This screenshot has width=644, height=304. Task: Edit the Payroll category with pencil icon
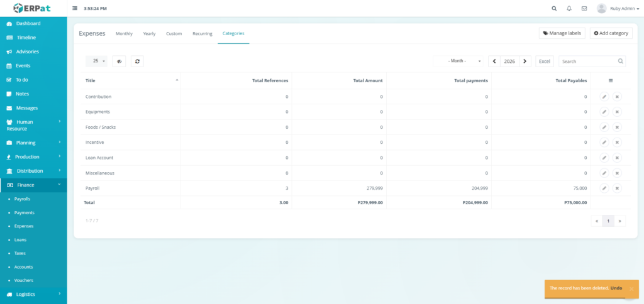tap(604, 188)
